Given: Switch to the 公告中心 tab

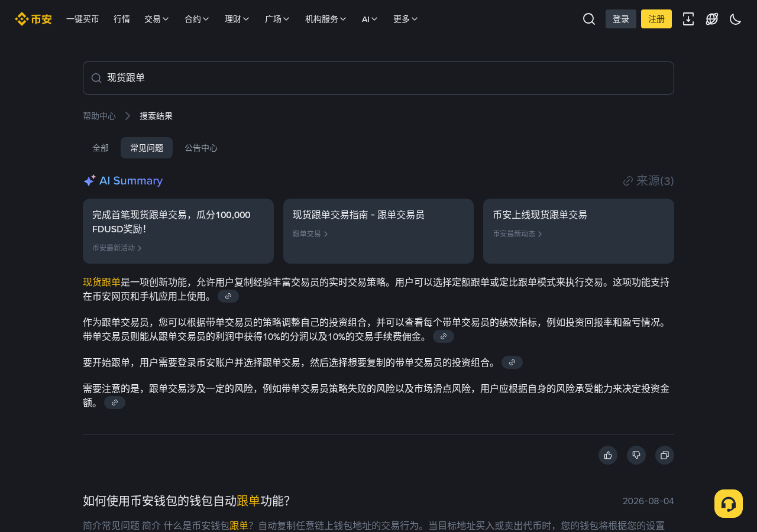Looking at the screenshot, I should (201, 148).
